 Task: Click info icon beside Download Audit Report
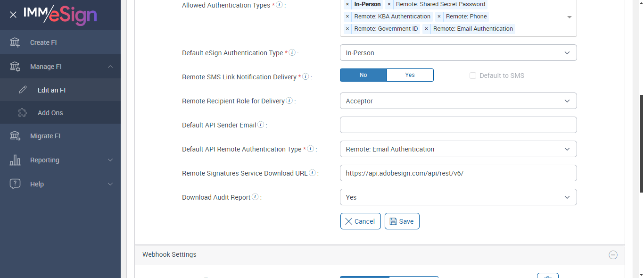[x=255, y=197]
